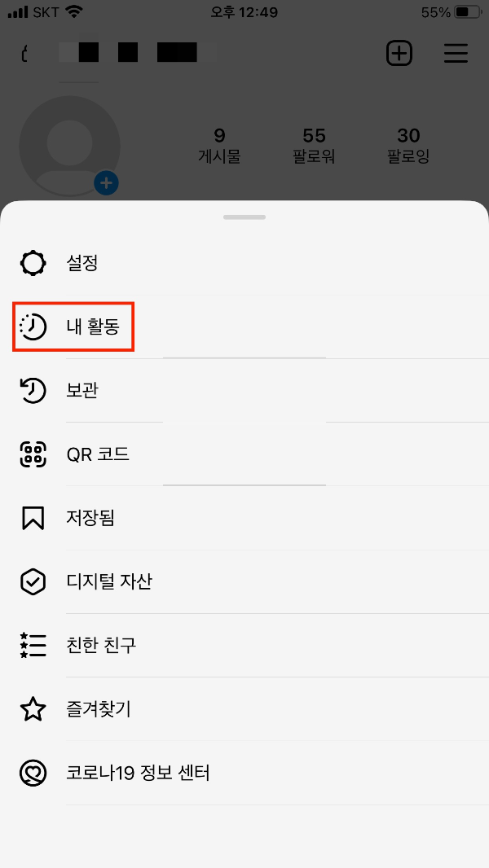Tap the bottom sheet grab handle

click(244, 217)
